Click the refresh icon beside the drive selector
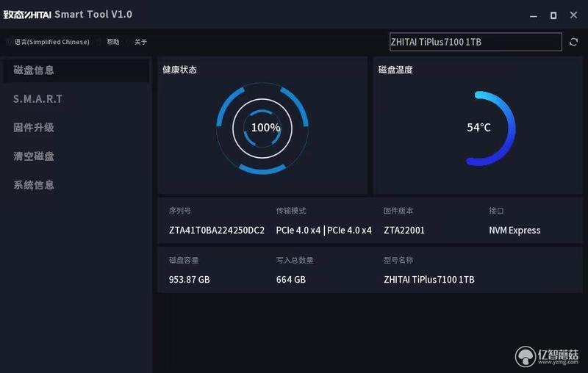This screenshot has height=373, width=588. coord(573,42)
